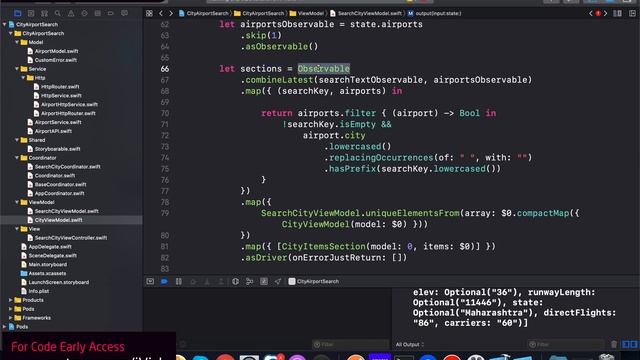Screen dimensions: 640x360
Task: Click CityAirportSearch project in jump bar
Action: [204, 13]
